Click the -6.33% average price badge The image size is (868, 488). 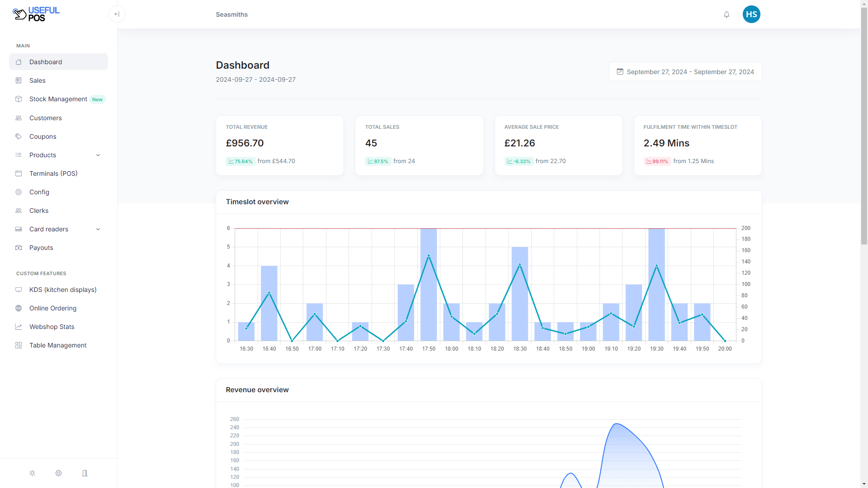(519, 161)
